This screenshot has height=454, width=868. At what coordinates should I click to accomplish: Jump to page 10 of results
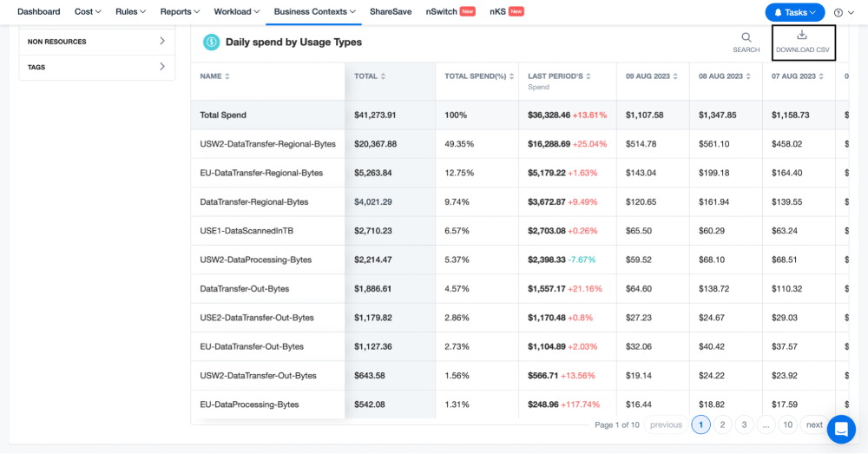point(787,424)
